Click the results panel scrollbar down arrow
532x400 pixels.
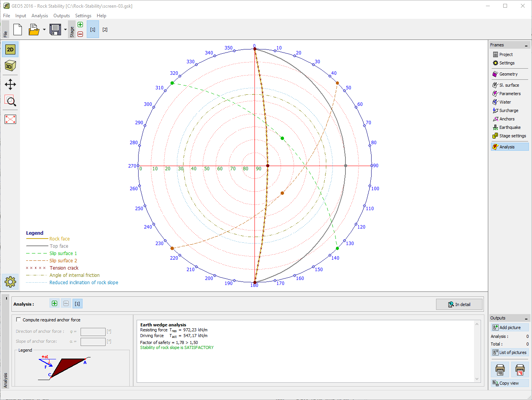(x=477, y=379)
